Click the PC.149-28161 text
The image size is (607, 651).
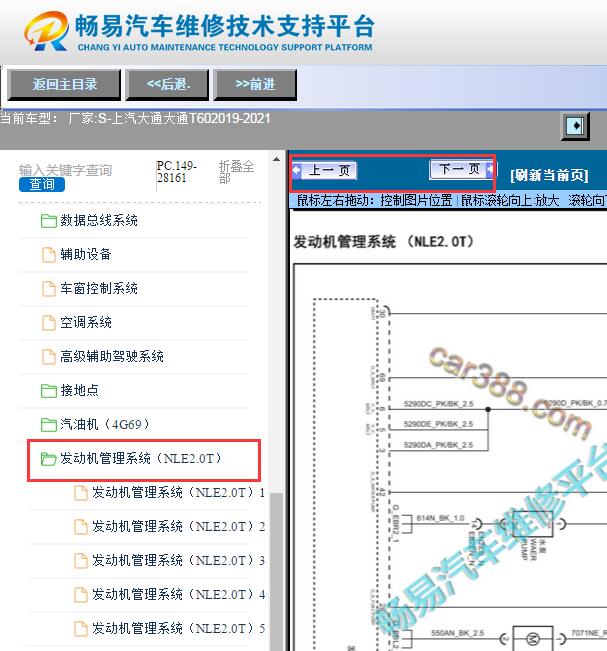point(176,172)
